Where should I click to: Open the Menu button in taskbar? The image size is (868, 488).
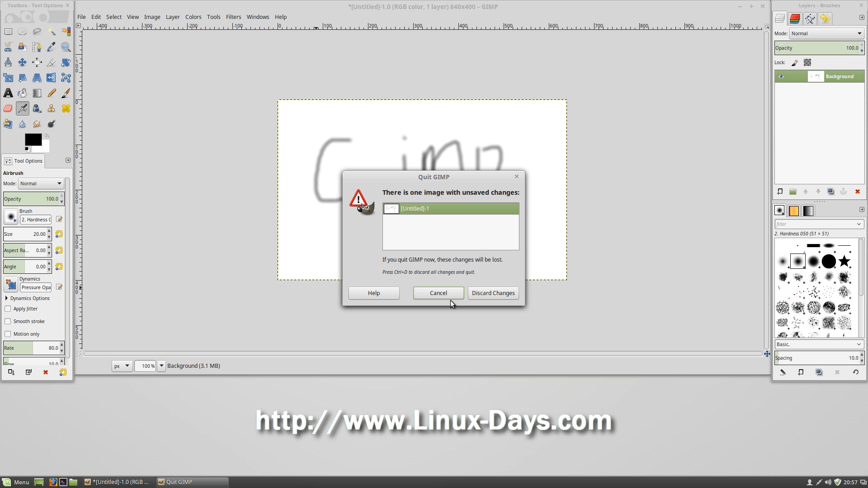point(16,482)
